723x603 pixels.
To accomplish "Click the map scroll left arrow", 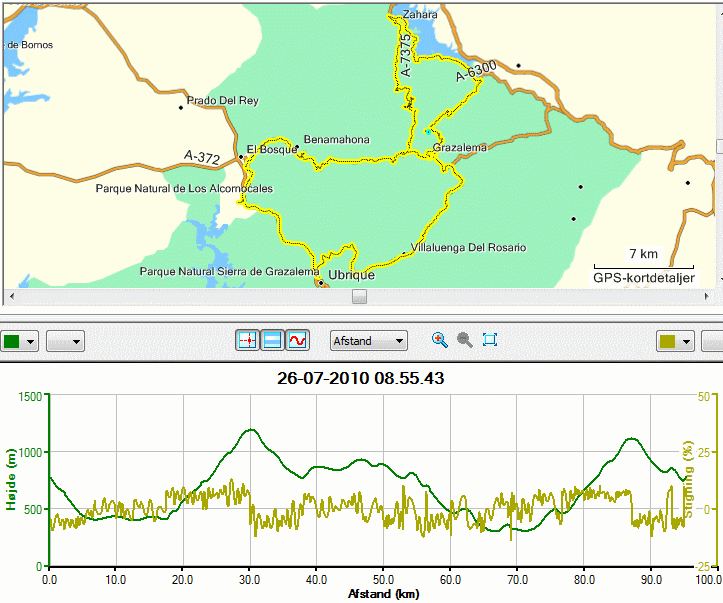I will (x=12, y=296).
